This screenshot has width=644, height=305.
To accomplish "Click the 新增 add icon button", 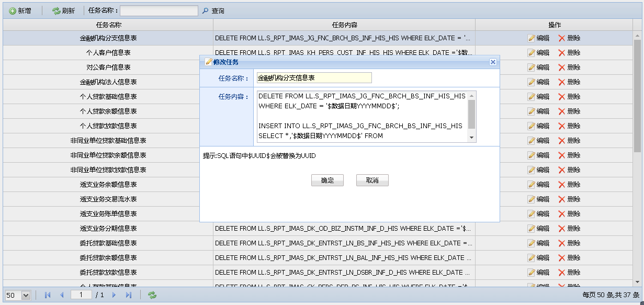I will click(20, 10).
